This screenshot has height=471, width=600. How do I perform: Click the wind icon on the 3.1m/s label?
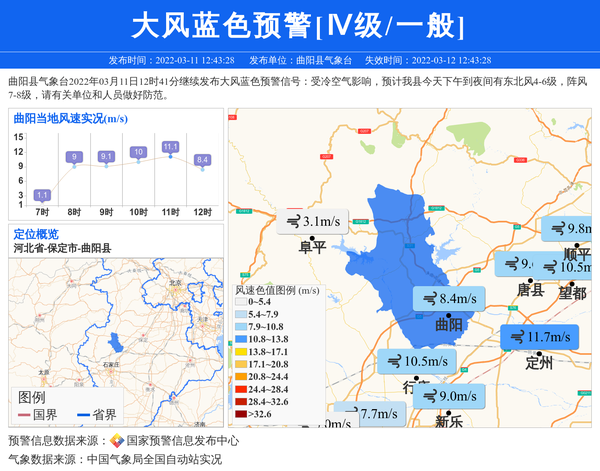[x=292, y=222]
